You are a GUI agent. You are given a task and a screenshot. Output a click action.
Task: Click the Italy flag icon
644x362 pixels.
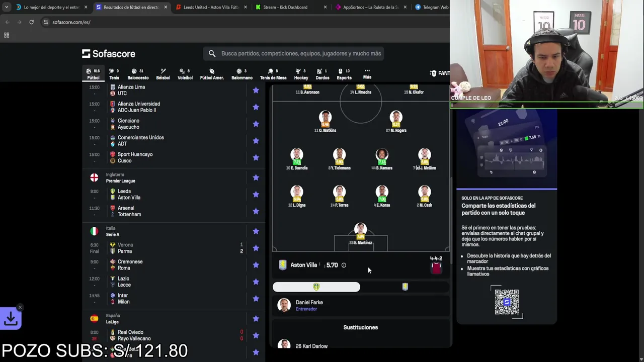[x=94, y=231]
